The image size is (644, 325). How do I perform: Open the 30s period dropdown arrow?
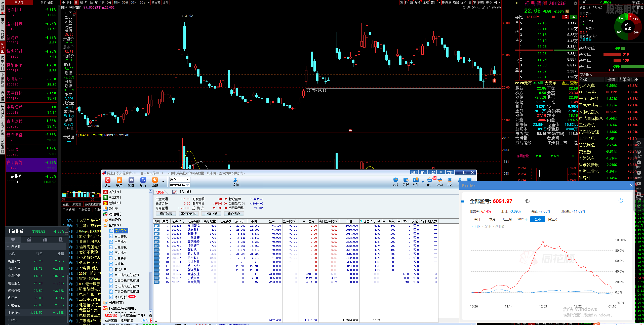click(x=149, y=3)
